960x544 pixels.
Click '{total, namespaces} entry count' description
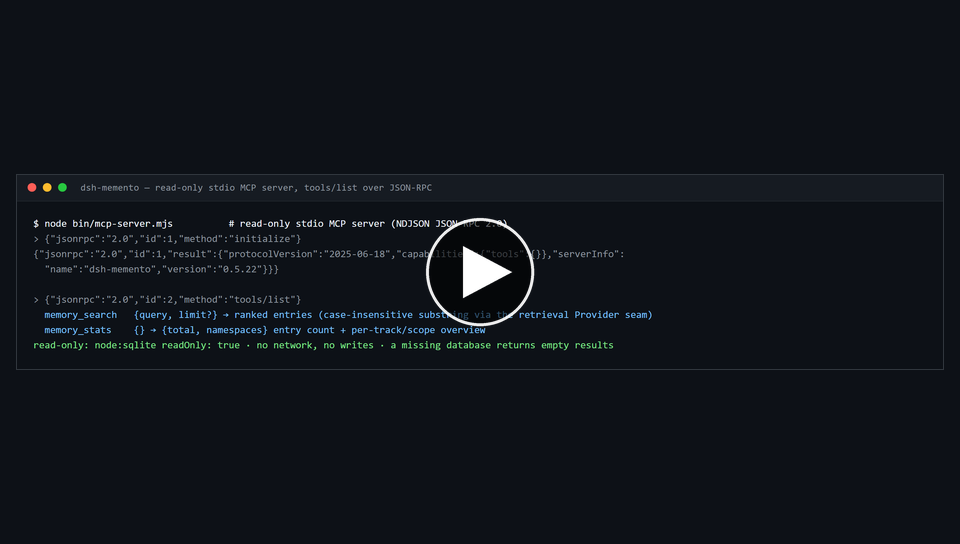(248, 330)
